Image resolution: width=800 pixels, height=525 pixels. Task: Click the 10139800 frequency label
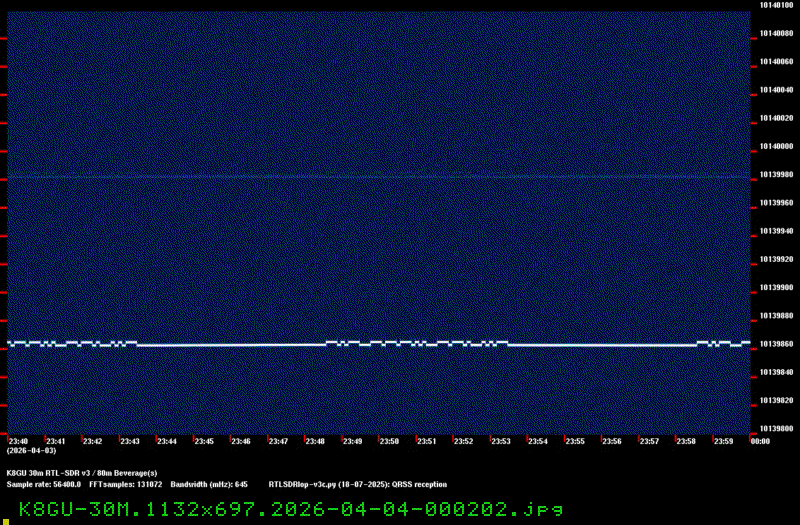point(777,429)
